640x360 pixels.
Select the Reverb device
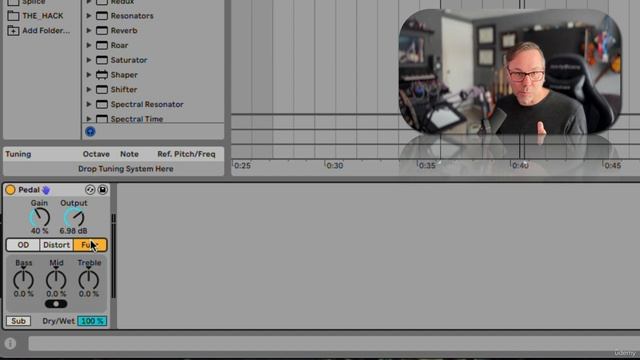click(x=124, y=31)
